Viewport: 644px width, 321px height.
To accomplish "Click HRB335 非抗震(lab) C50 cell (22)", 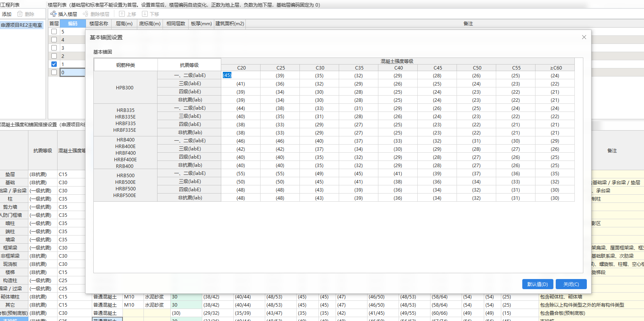I will click(476, 133).
